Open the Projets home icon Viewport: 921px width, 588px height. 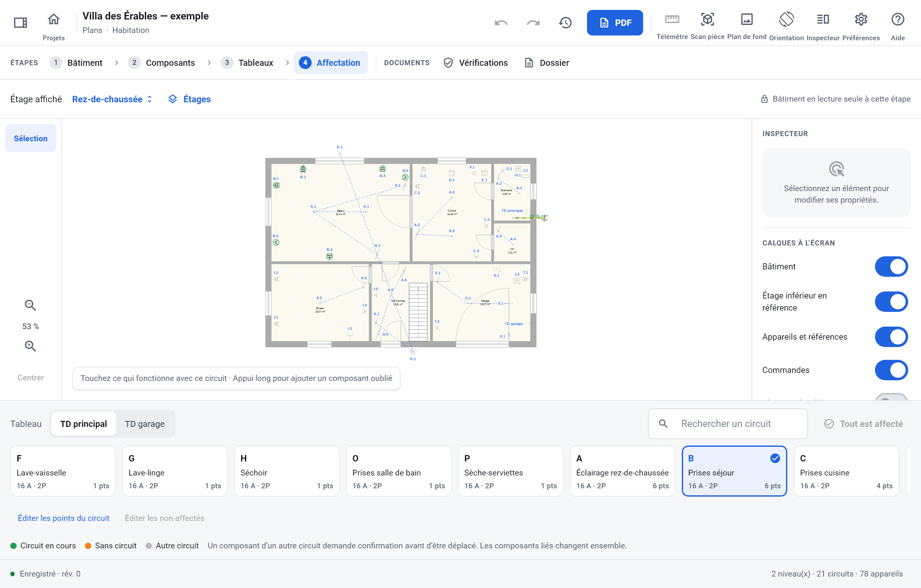coord(53,19)
